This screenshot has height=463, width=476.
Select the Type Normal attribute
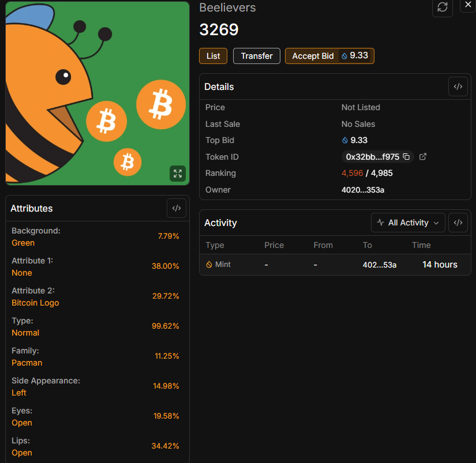[25, 333]
